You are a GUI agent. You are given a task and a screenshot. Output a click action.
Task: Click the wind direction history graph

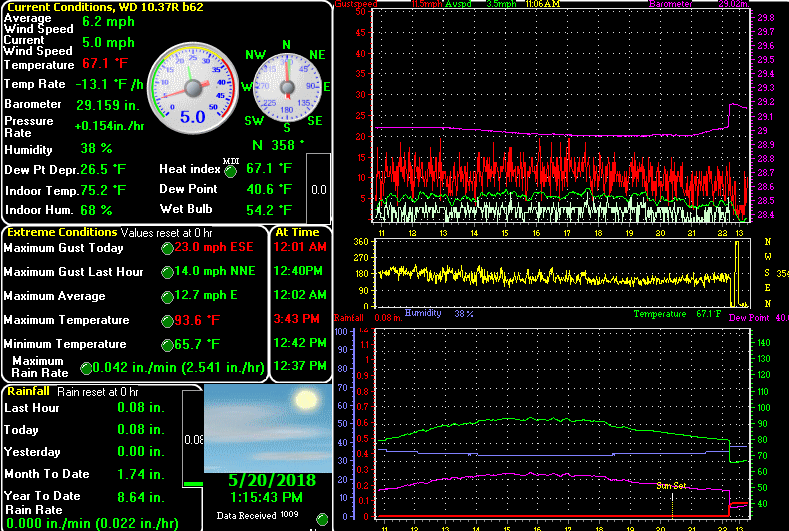563,273
